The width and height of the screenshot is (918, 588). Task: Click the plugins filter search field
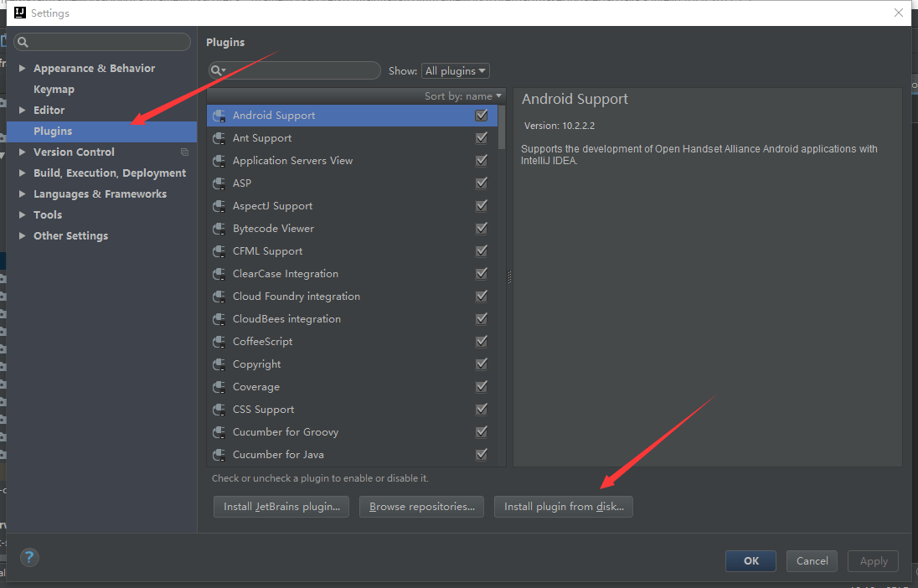(x=295, y=70)
